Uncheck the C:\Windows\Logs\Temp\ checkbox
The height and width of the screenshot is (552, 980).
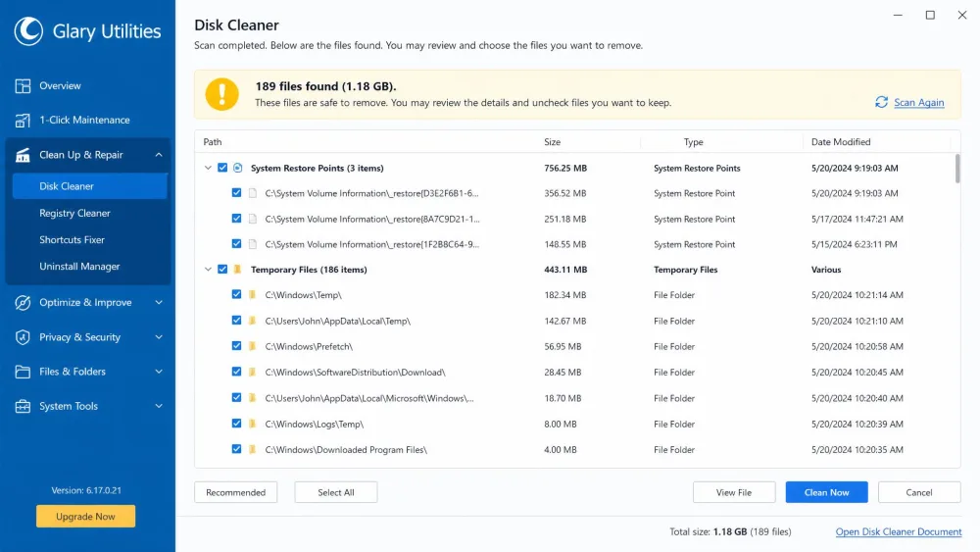tap(236, 424)
